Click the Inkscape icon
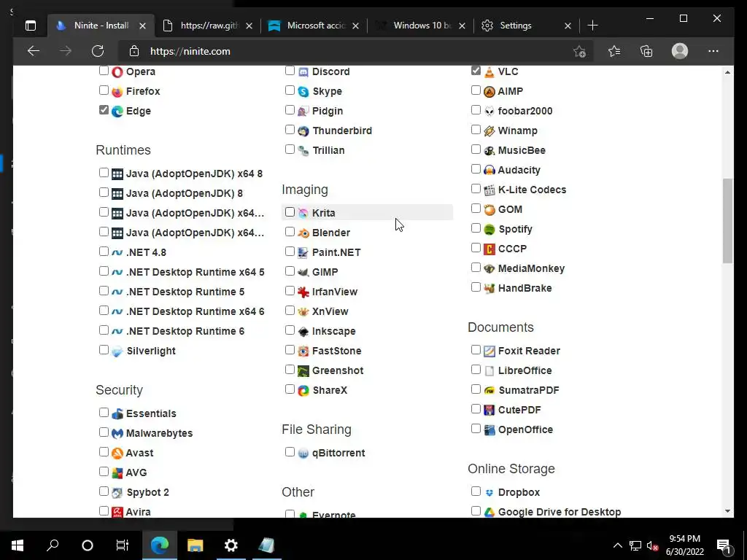This screenshot has height=560, width=747. 303,332
